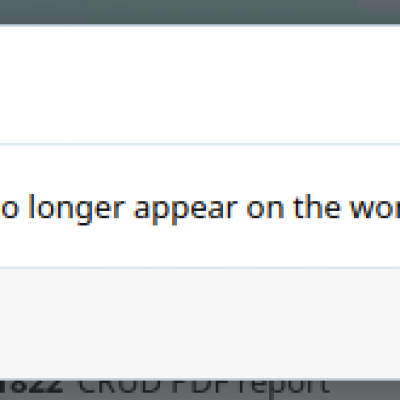The width and height of the screenshot is (400, 400).
Task: Select the word "on" in the message line
Action: [x=266, y=209]
